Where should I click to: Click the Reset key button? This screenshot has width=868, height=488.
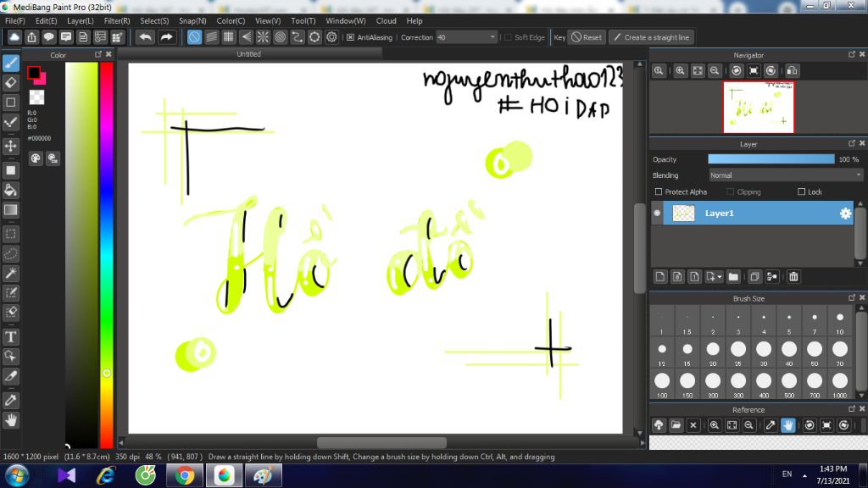(x=587, y=37)
